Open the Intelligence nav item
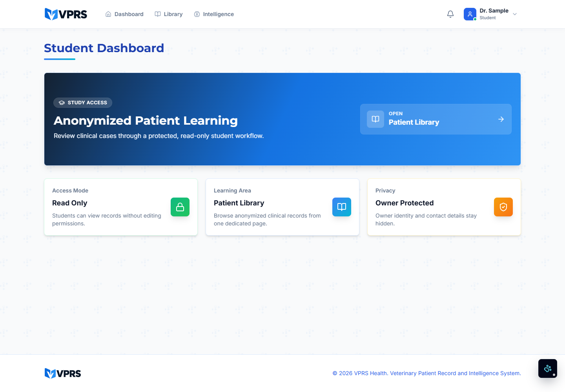Viewport: 565px width, 392px height. pos(214,14)
